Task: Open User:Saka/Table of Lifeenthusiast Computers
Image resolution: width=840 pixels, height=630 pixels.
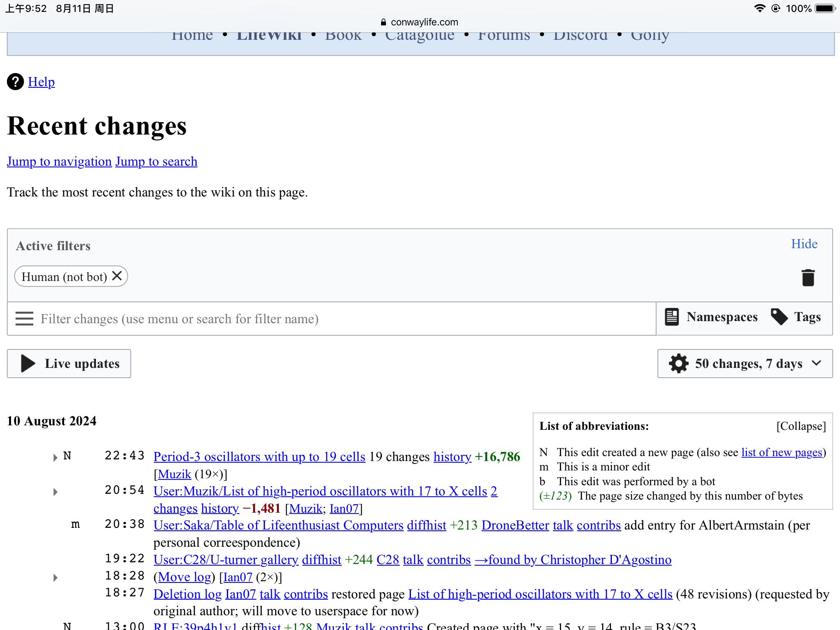Action: click(x=278, y=525)
